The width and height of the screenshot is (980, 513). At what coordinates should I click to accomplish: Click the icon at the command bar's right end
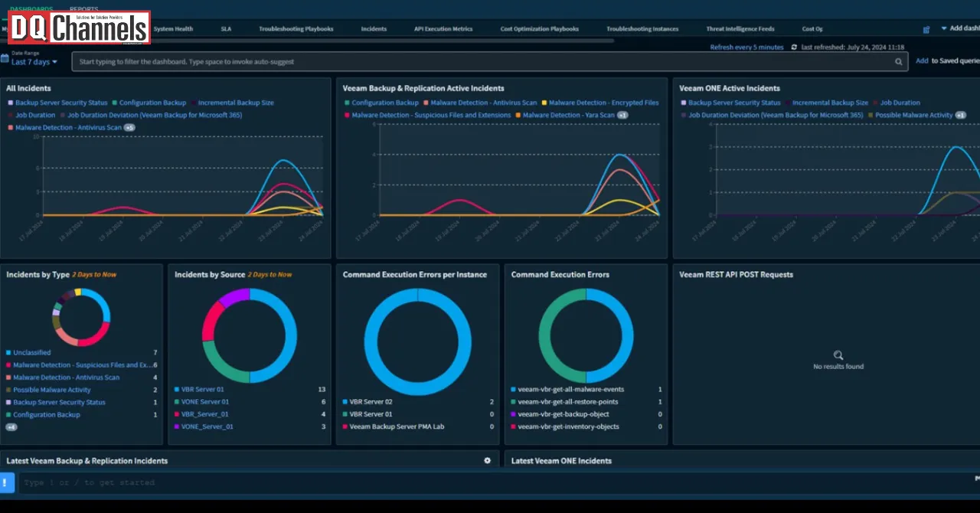click(976, 479)
